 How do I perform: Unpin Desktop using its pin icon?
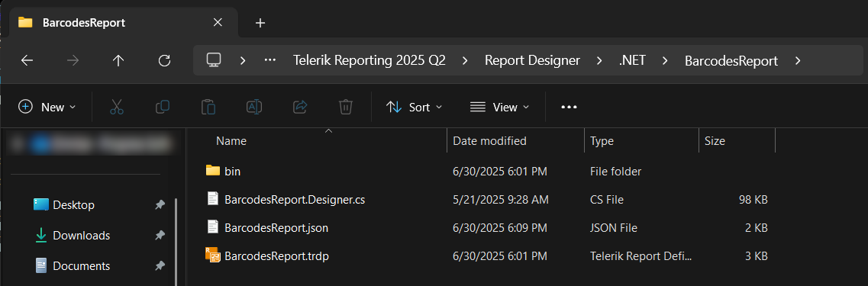click(x=160, y=204)
